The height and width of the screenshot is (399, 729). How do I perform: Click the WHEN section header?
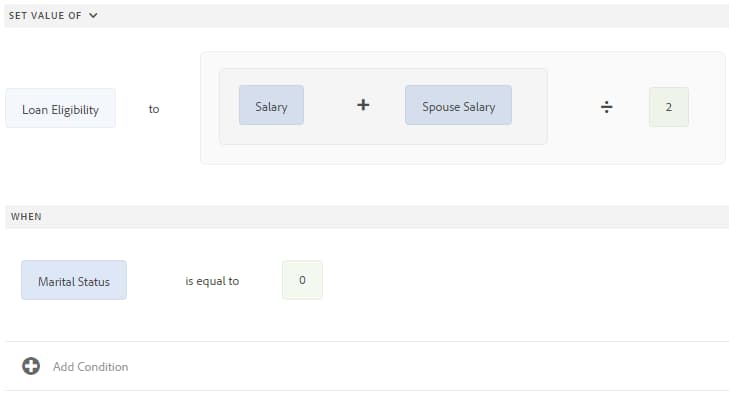click(x=367, y=217)
